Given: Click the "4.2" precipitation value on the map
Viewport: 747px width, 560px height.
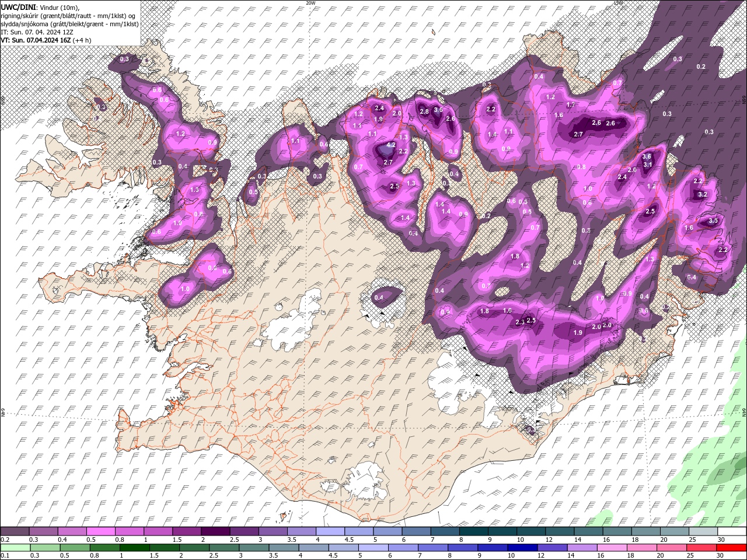Looking at the screenshot, I should [x=392, y=145].
